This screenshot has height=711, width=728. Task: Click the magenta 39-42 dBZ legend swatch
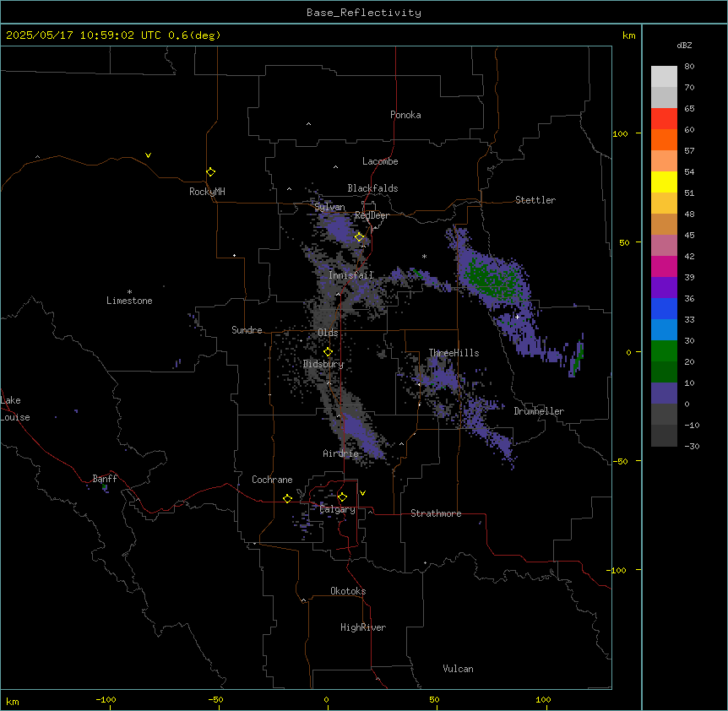(x=664, y=266)
